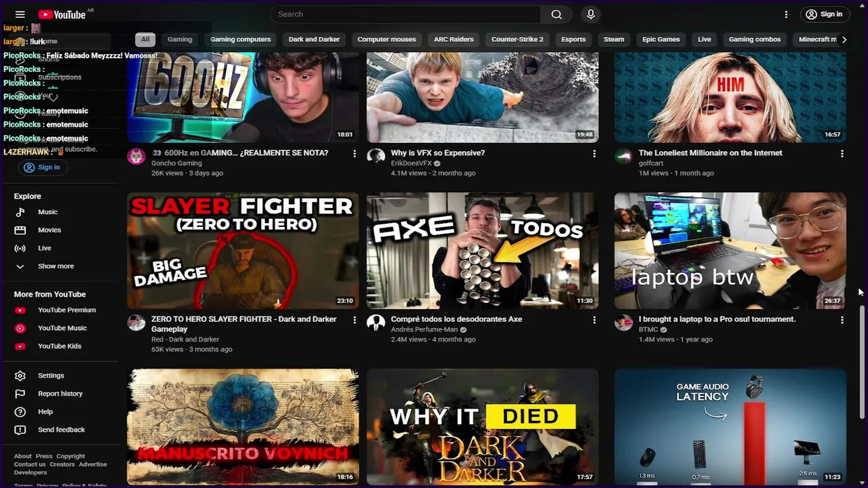Select the Dark and Darker chip
The image size is (868, 488).
[314, 39]
